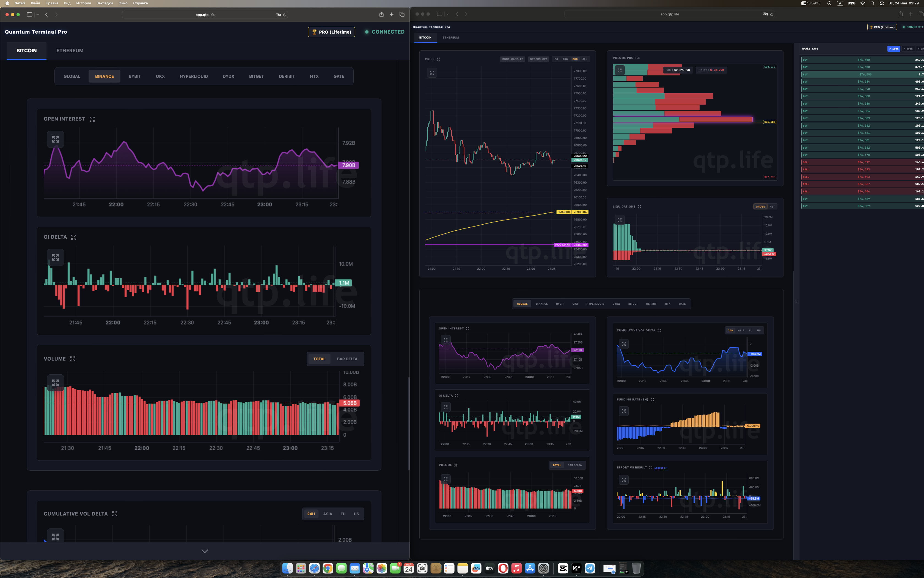Click the menu bar clock showing 02:29

(903, 3)
